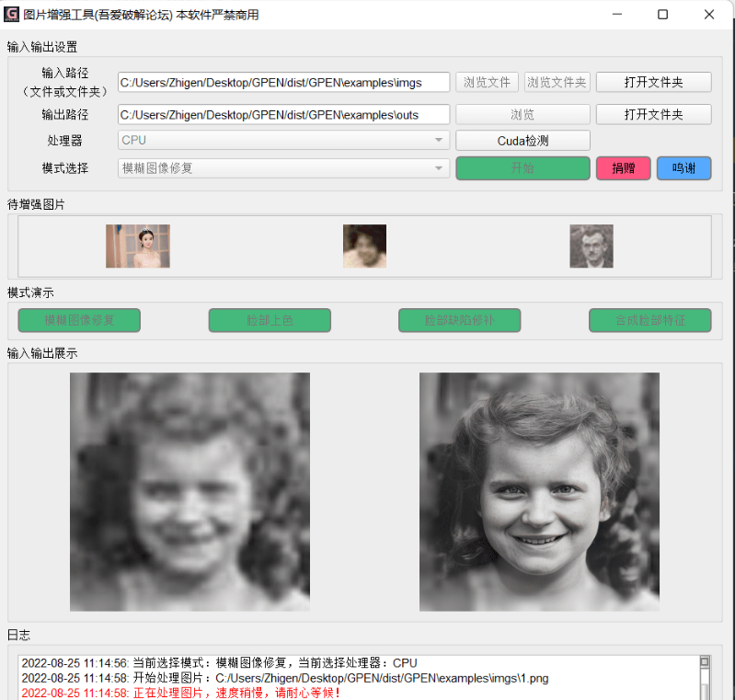The height and width of the screenshot is (700, 735).
Task: Click the output path 浏览 button
Action: click(523, 114)
